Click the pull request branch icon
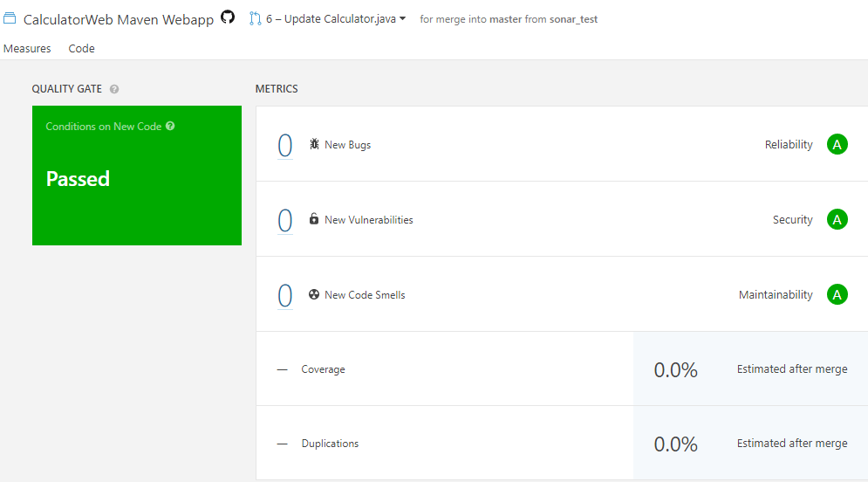The width and height of the screenshot is (868, 482). click(255, 18)
